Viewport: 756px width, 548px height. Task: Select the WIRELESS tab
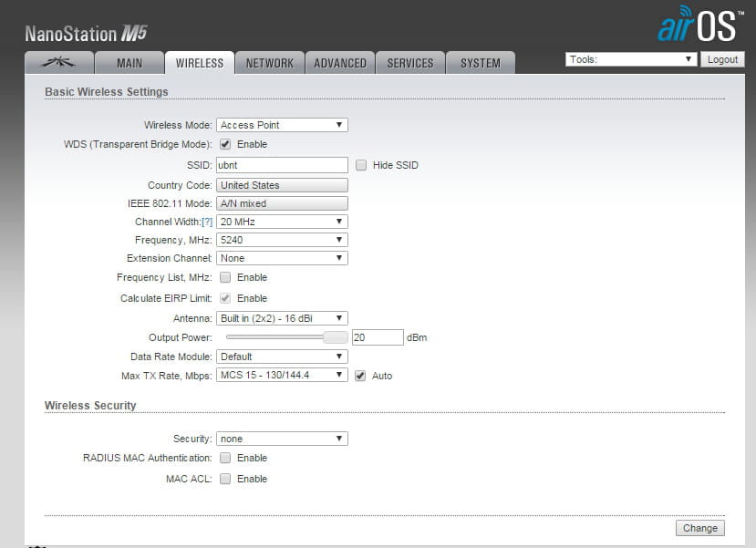pyautogui.click(x=200, y=63)
